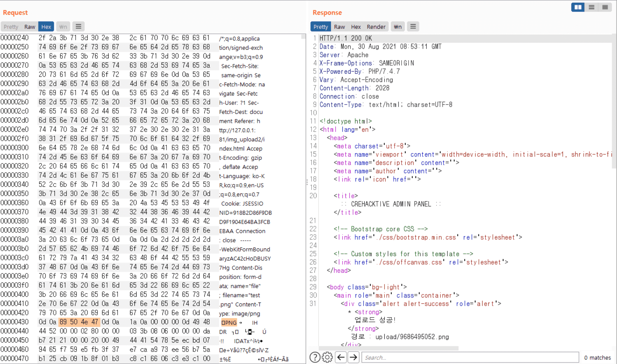Open search settings gear icon
This screenshot has height=364, width=617.
tap(327, 357)
